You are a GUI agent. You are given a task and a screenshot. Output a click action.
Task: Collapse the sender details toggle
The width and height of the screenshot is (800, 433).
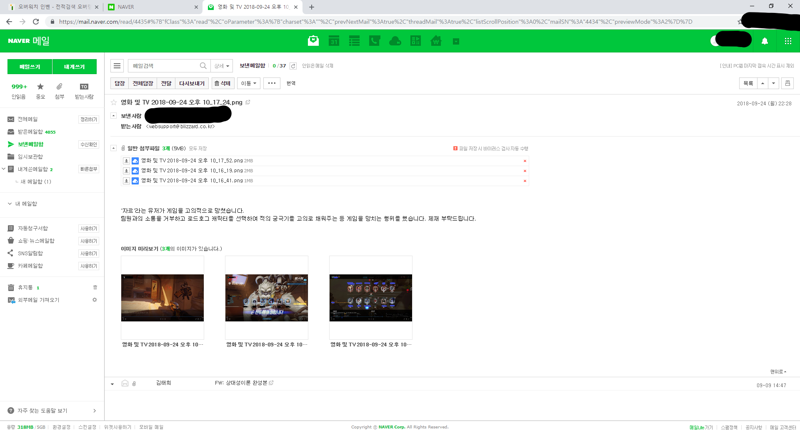click(113, 116)
